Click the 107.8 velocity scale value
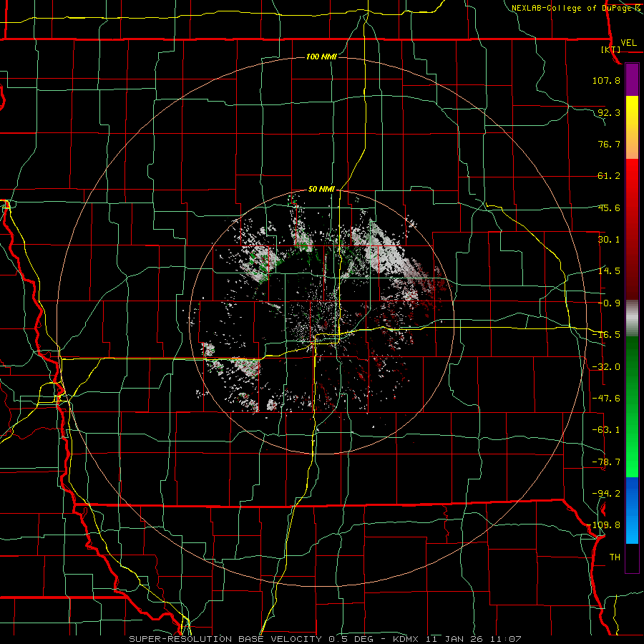 point(606,80)
